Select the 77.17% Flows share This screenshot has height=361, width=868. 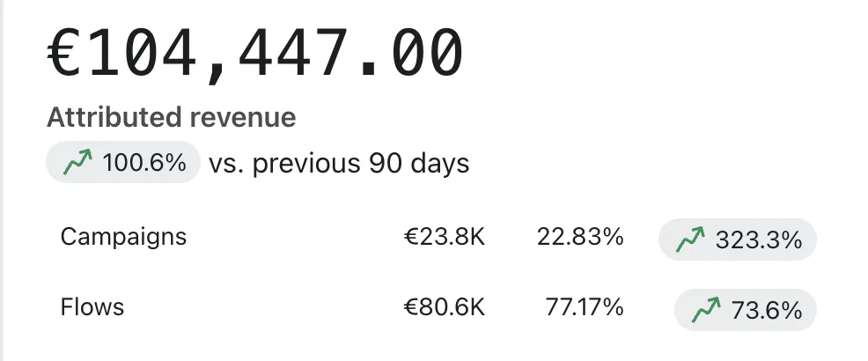(x=585, y=306)
